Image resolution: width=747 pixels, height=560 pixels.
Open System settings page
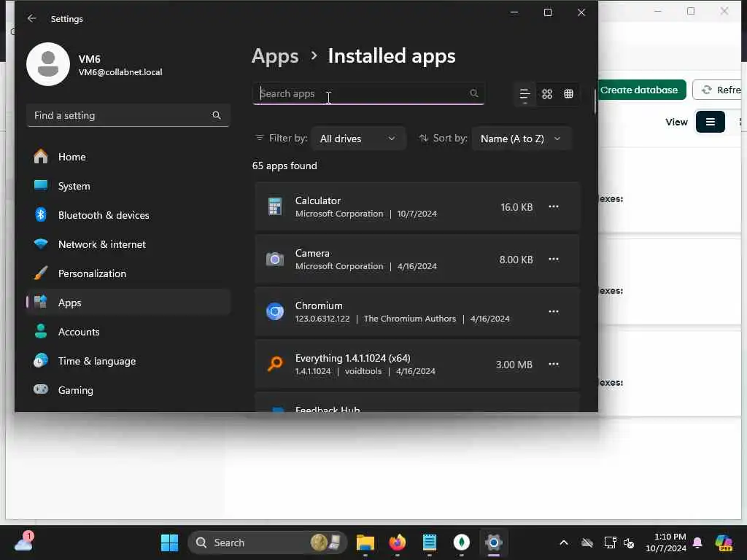click(x=128, y=186)
